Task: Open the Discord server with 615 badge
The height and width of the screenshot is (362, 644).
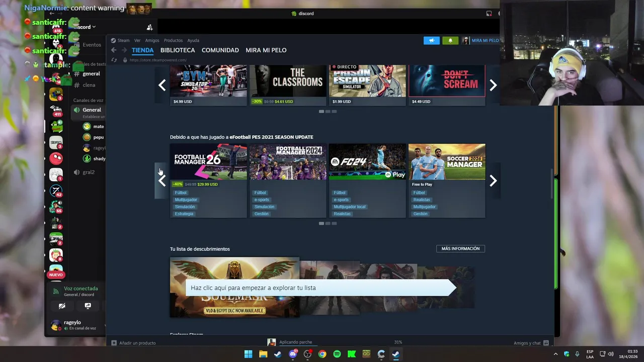Action: [x=56, y=29]
